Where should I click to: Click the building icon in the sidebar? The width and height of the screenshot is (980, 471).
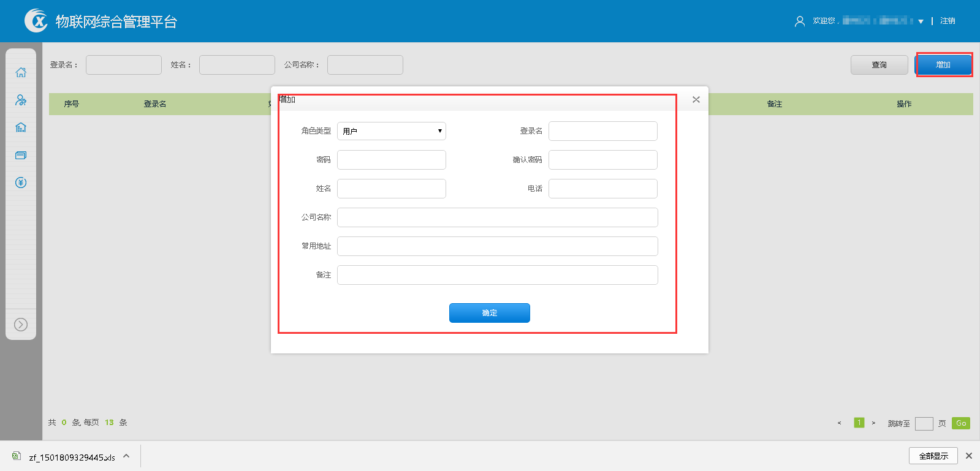pyautogui.click(x=21, y=127)
